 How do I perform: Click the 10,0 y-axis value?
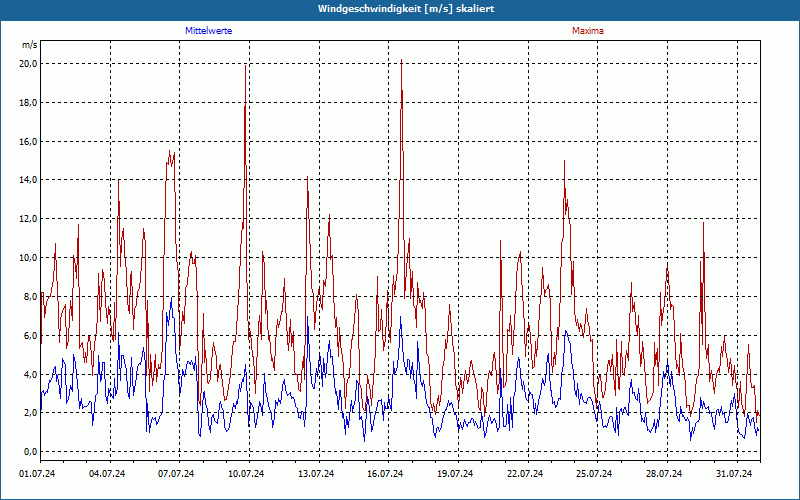point(28,258)
